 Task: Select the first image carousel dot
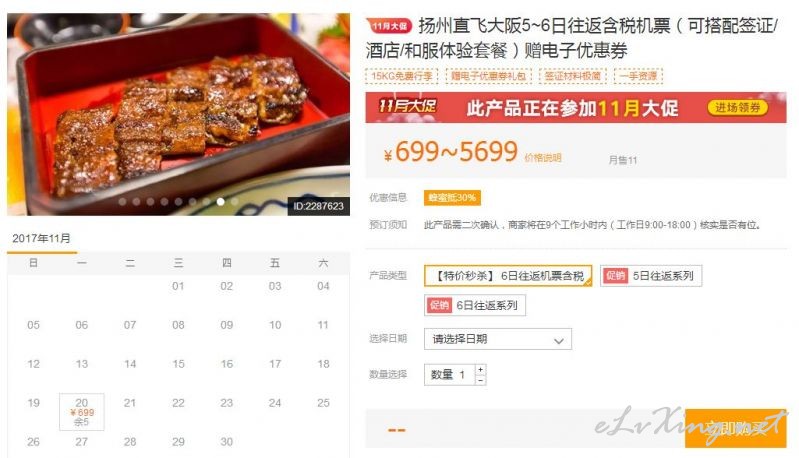point(122,202)
